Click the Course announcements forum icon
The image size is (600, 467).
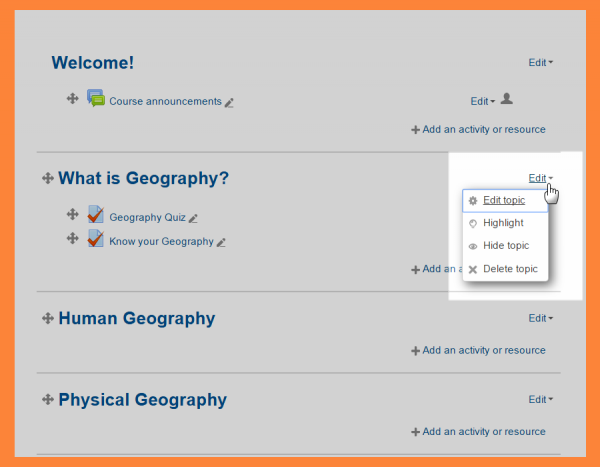96,99
